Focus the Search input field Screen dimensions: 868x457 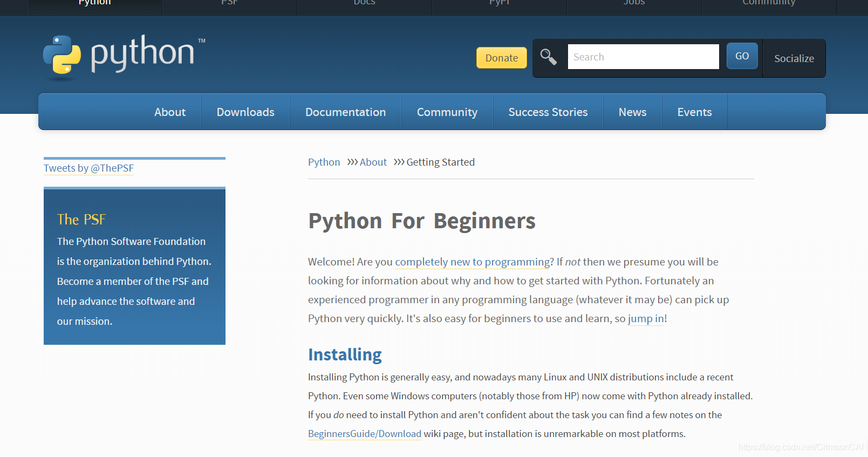643,57
